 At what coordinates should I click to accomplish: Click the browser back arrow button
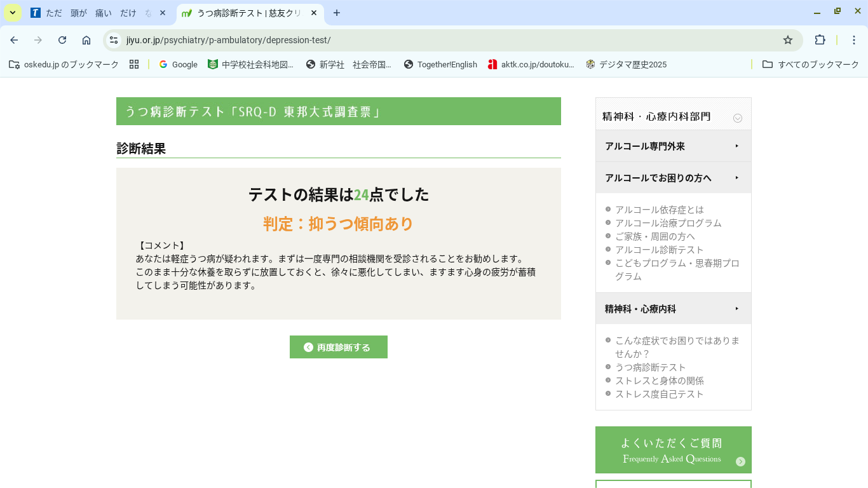click(x=14, y=40)
